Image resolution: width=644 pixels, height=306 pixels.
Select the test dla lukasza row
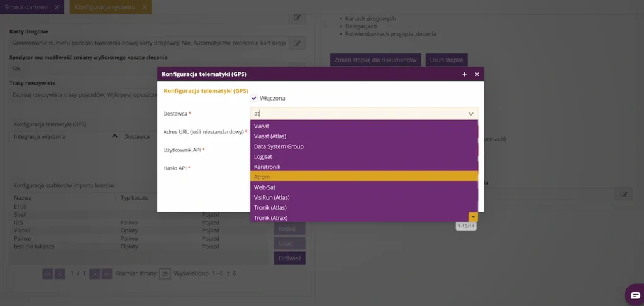pyautogui.click(x=140, y=246)
